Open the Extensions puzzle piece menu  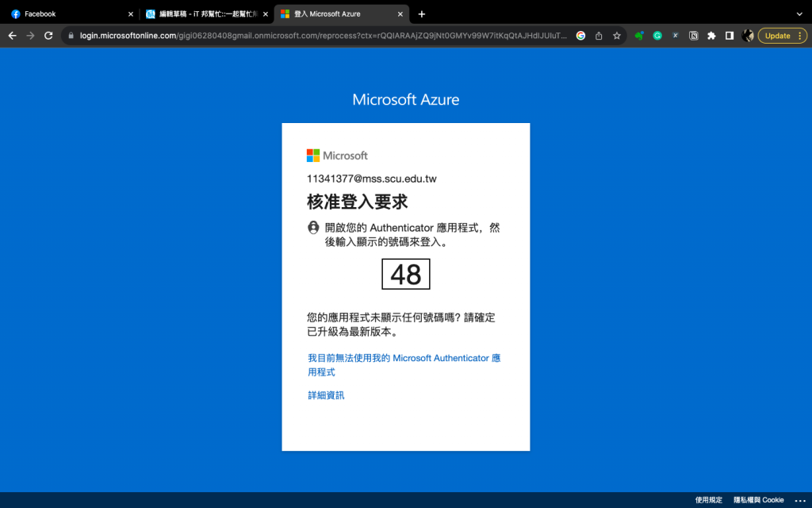[711, 36]
